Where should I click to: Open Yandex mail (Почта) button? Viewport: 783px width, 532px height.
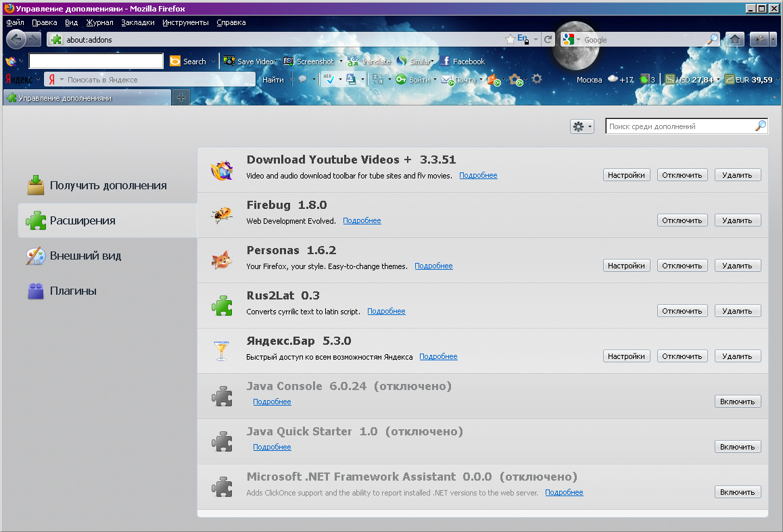(459, 80)
